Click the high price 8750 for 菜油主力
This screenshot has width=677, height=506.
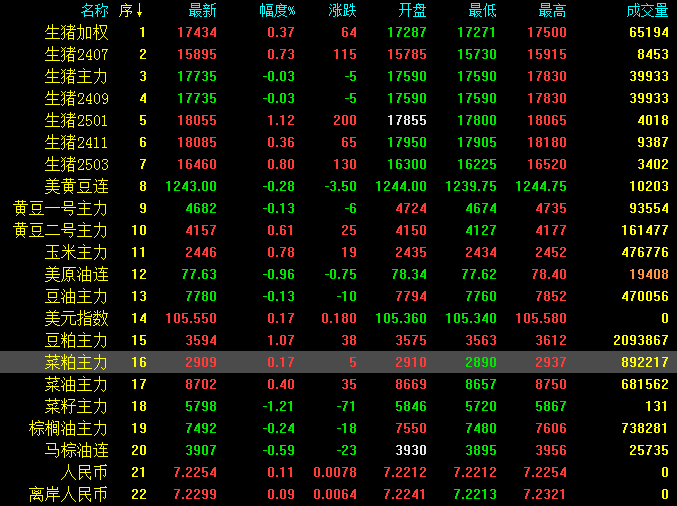(551, 384)
